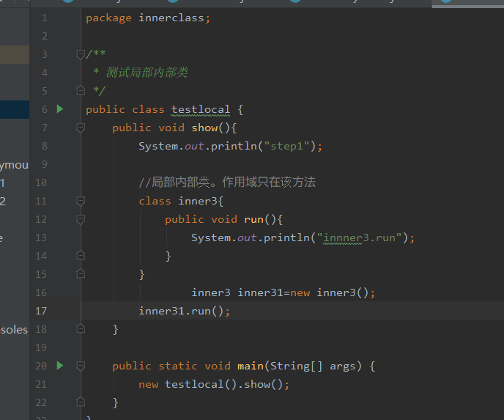This screenshot has height=420, width=504.
Task: Click inner31.run() call on line 17
Action: pos(184,312)
